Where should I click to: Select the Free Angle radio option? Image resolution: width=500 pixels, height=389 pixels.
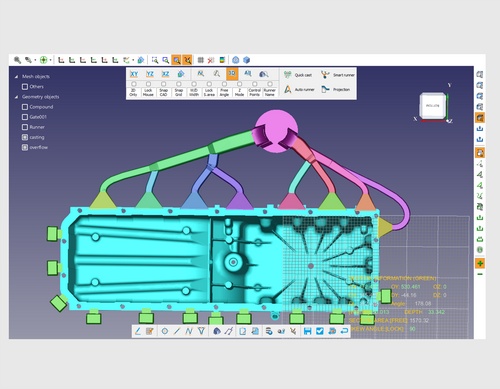tap(224, 84)
